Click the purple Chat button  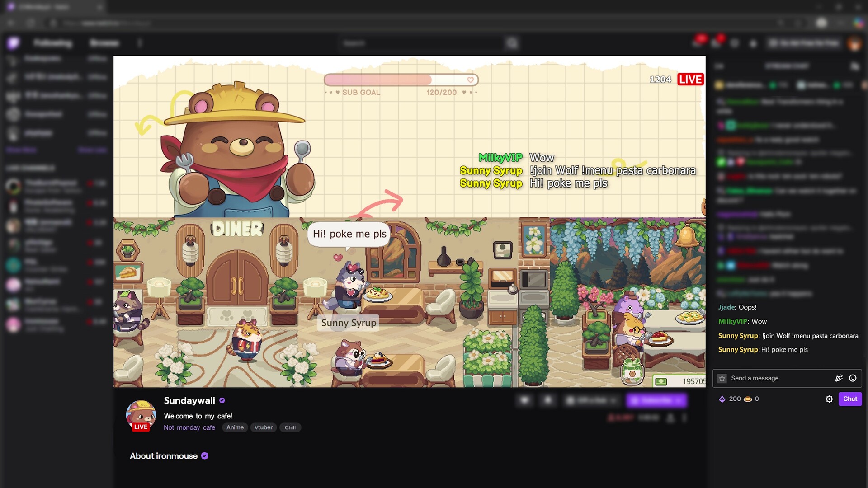click(x=850, y=399)
